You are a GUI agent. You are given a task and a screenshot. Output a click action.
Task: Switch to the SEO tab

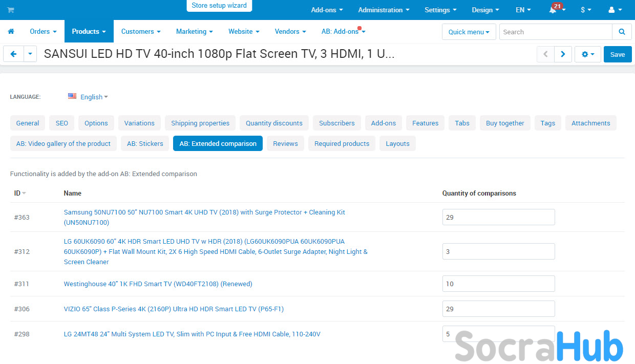tap(62, 123)
